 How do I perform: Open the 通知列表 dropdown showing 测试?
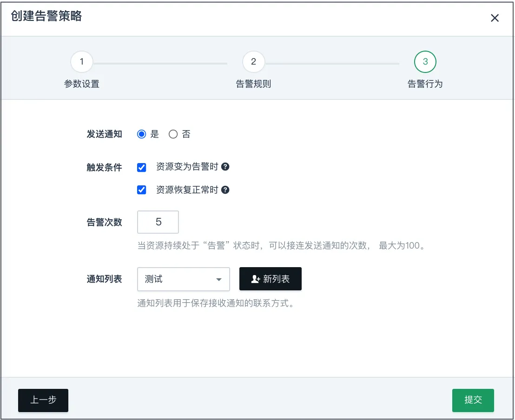click(184, 279)
